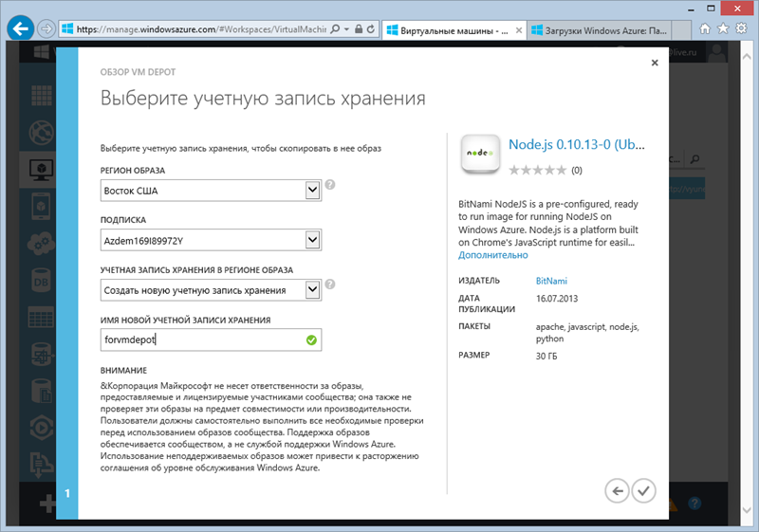
Task: Click the lock security icon in address bar
Action: [359, 29]
